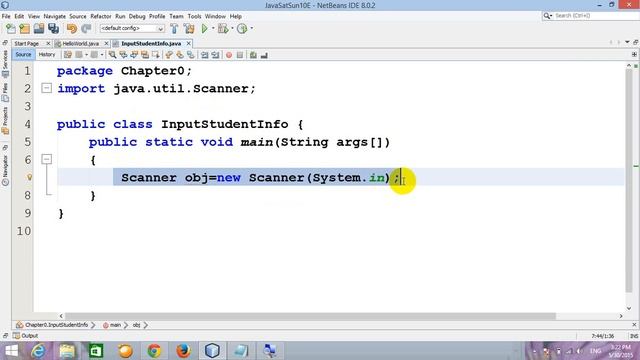
Task: Open the Navigator side panel
Action: (5, 170)
